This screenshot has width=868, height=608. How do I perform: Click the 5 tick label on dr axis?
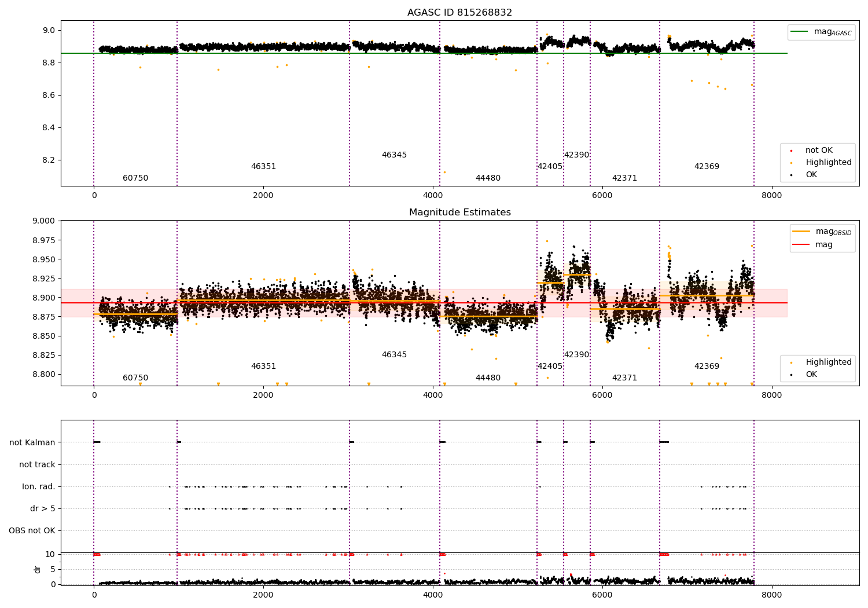[x=53, y=569]
